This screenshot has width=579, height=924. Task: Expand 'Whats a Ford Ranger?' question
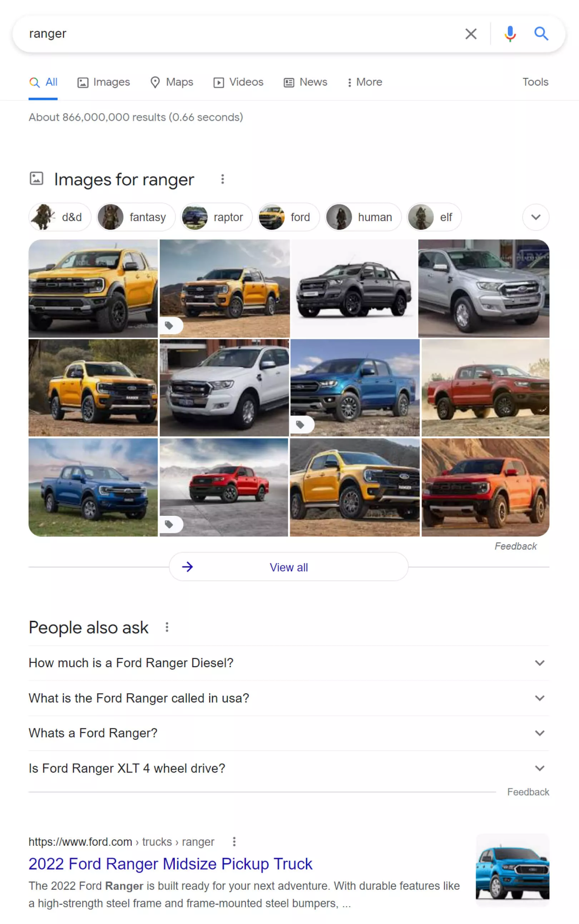coord(289,733)
